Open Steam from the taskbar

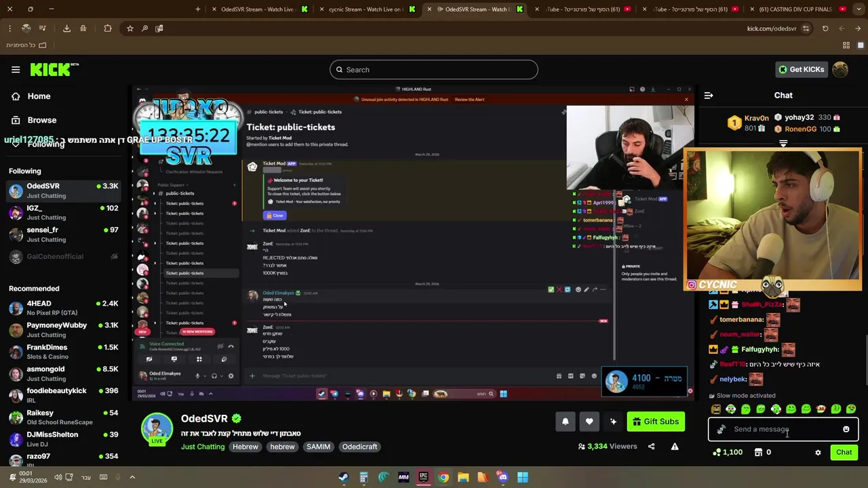(x=344, y=477)
